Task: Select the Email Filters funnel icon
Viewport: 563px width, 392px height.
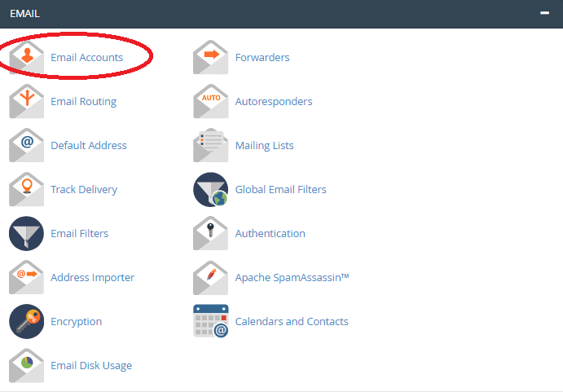Action: click(x=27, y=233)
